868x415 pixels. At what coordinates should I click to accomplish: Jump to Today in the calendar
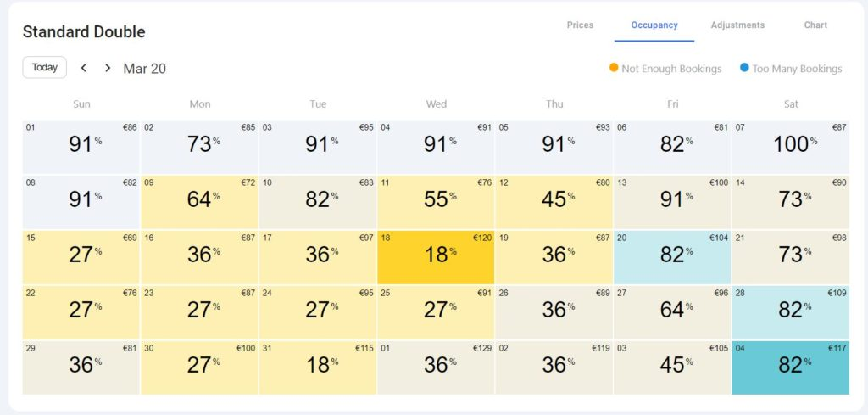45,68
